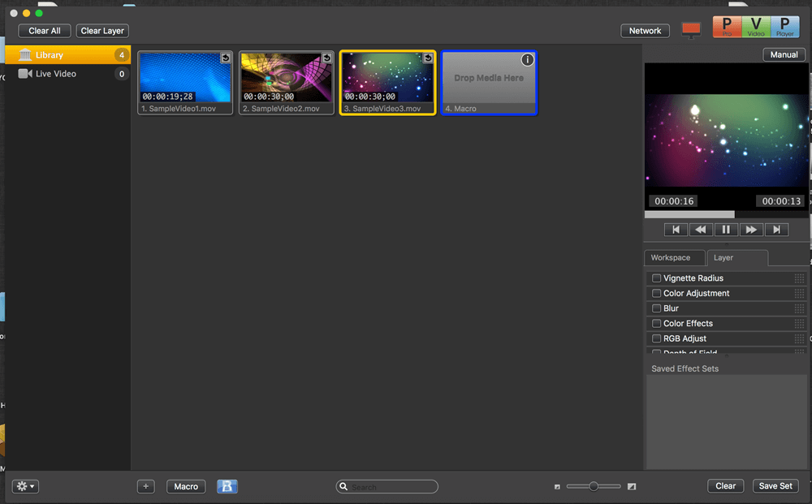Click the Pro application icon

tap(727, 27)
